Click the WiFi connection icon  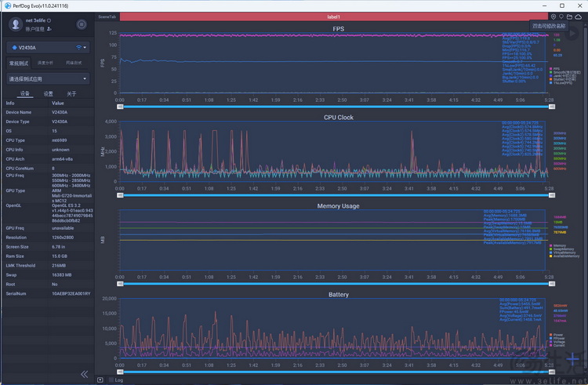[x=78, y=48]
